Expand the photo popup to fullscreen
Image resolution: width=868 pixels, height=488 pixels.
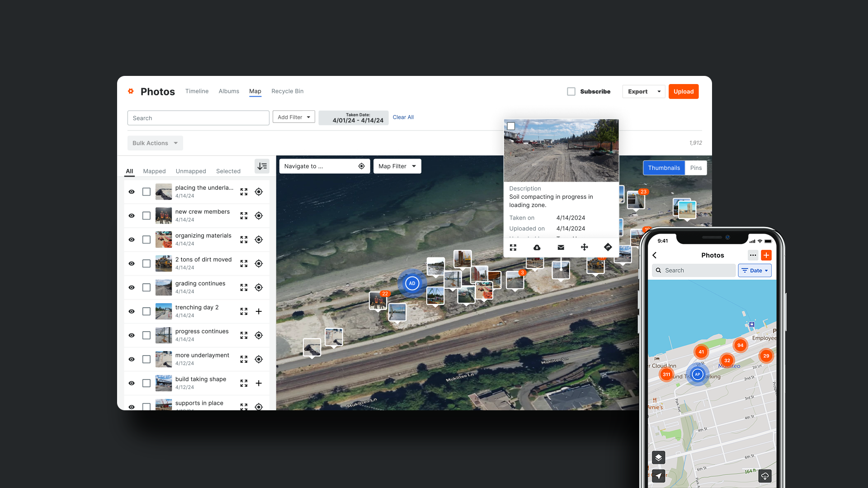513,248
